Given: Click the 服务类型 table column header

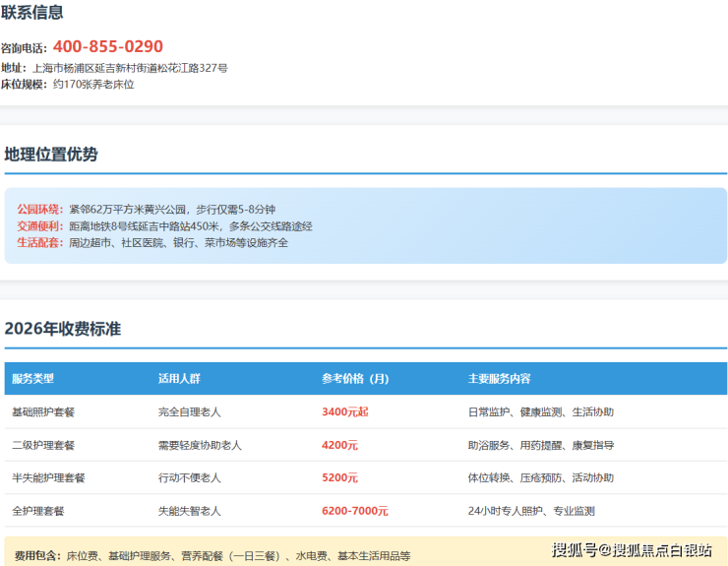Looking at the screenshot, I should [32, 379].
